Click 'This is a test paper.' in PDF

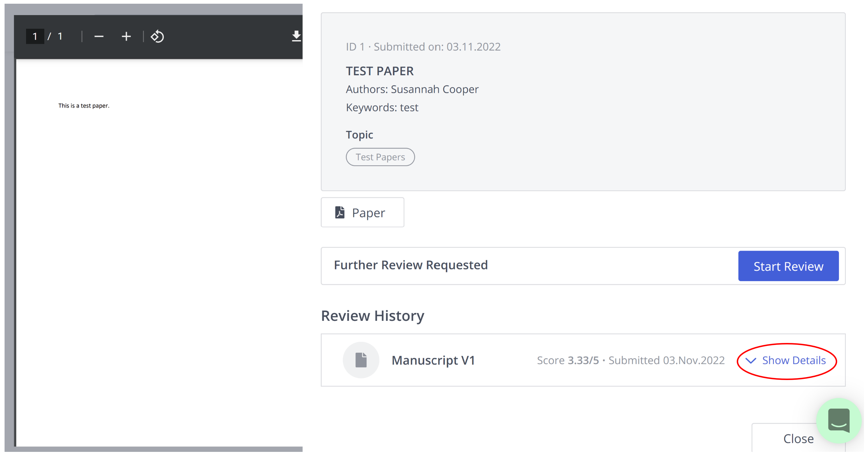[x=84, y=106]
